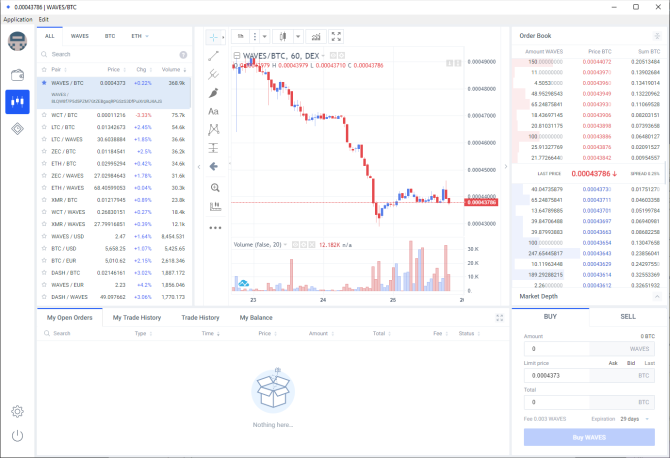Screen dimensions: 670x458
Task: Open the time interval dropdown arrow
Action: [x=264, y=37]
